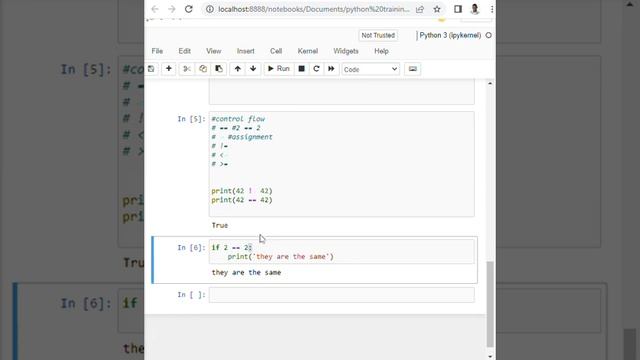Click the print('they are the same') line
The height and width of the screenshot is (360, 640).
click(280, 257)
